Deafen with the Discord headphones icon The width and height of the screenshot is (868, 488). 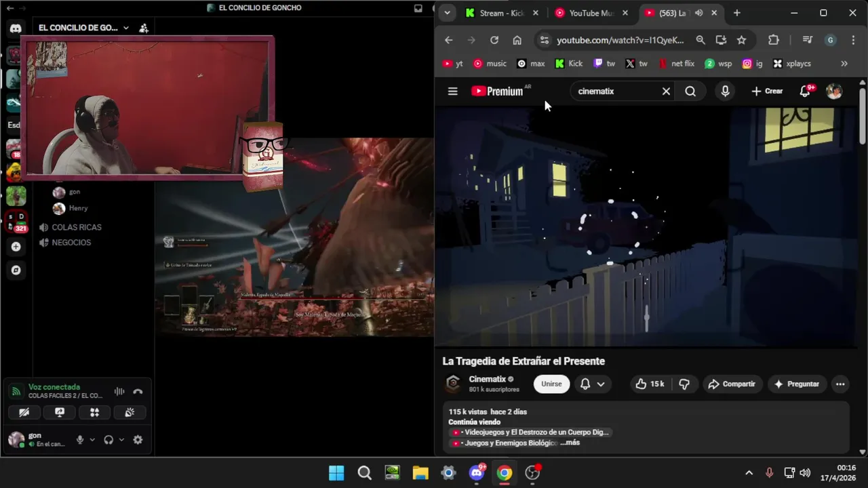coord(108,439)
